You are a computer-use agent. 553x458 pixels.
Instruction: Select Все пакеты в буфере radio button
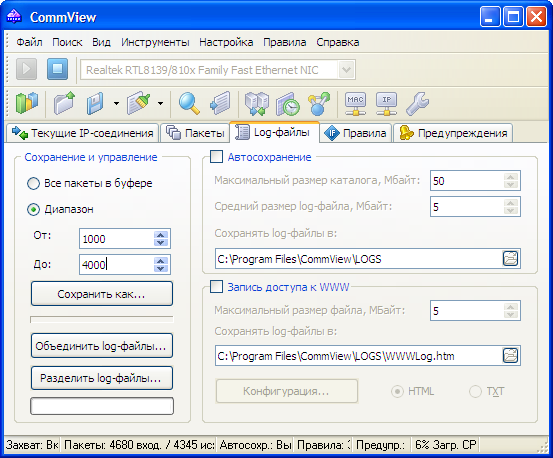(x=34, y=184)
